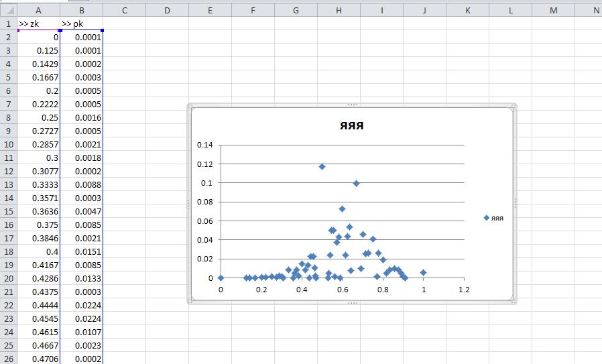
Task: Select cell B25 with value 0.0023
Action: coord(81,346)
